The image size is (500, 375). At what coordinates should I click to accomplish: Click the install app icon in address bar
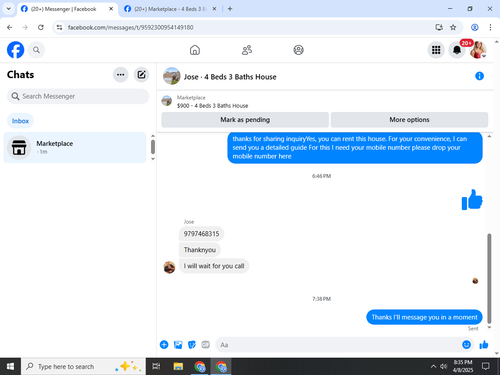(x=439, y=27)
